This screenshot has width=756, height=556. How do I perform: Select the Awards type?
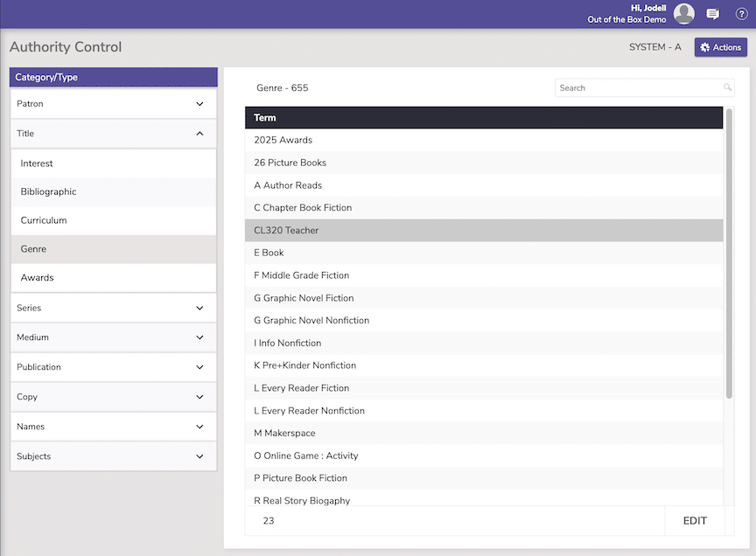coord(38,278)
